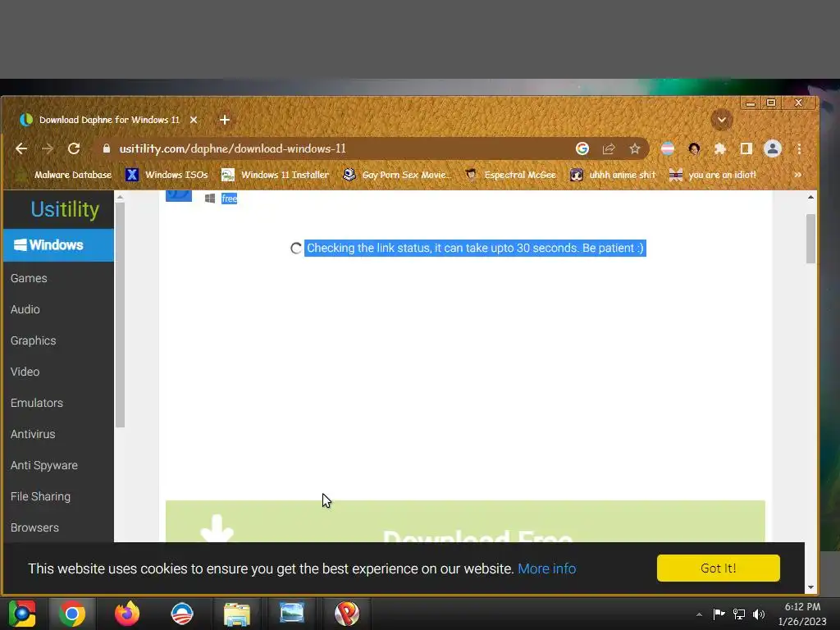Image resolution: width=840 pixels, height=630 pixels.
Task: Open Chrome three-dot menu
Action: click(x=799, y=149)
